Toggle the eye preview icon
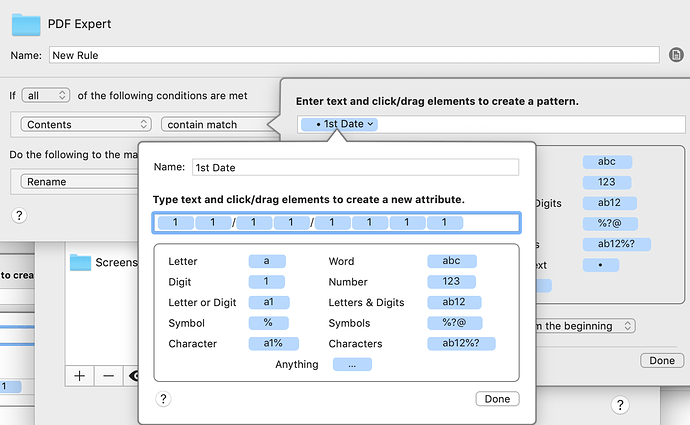690x425 pixels. pos(133,376)
